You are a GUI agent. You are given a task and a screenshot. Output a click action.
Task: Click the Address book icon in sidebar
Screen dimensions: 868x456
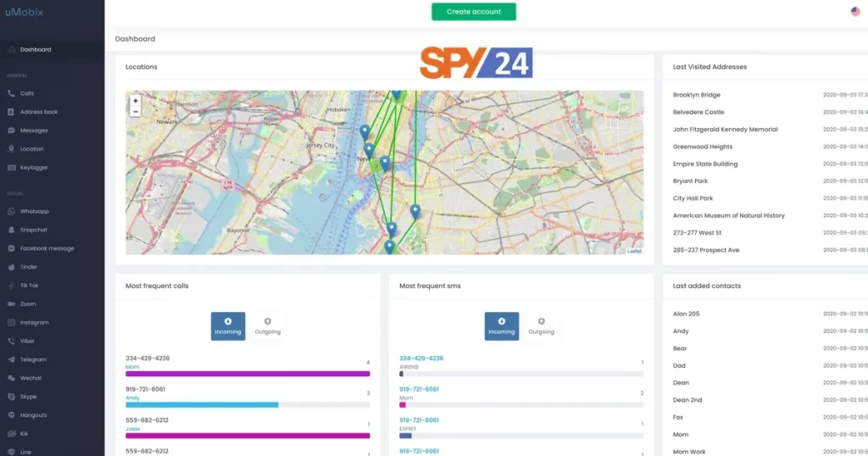(x=11, y=112)
